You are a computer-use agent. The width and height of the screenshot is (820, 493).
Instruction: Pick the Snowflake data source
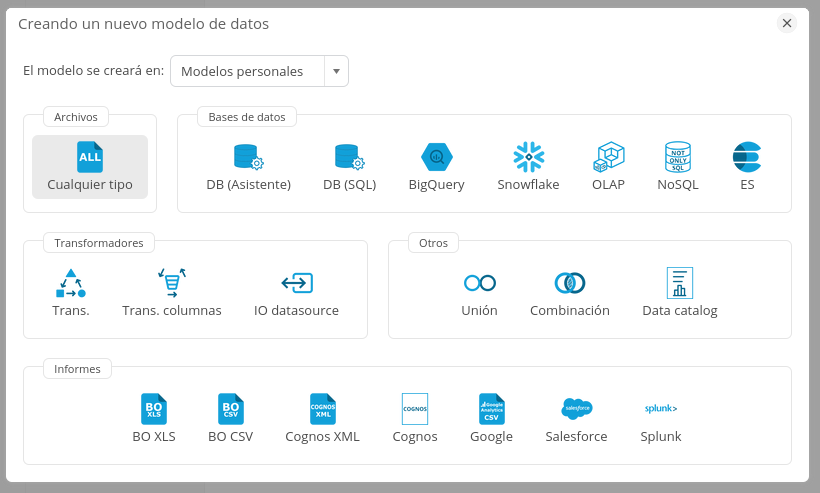coord(528,158)
